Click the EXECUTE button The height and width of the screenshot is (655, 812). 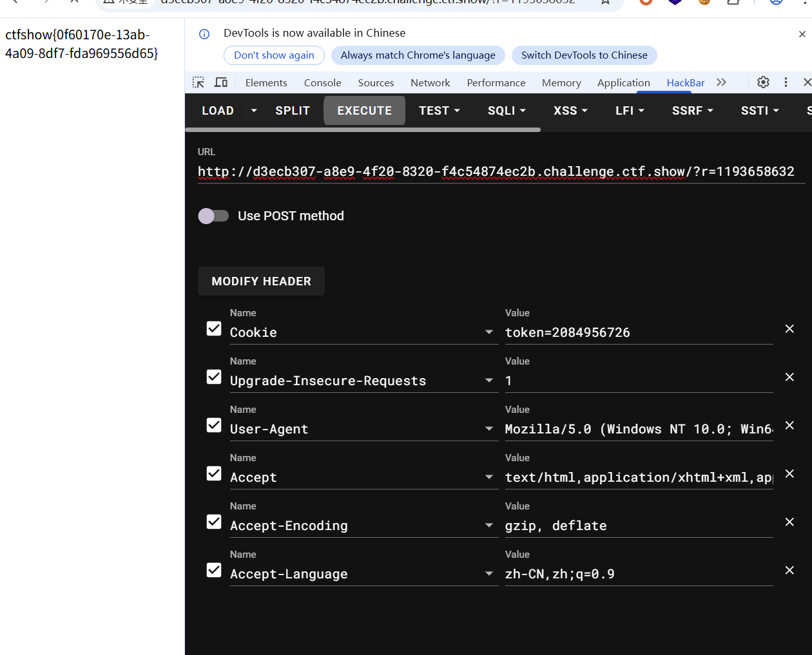pos(364,111)
